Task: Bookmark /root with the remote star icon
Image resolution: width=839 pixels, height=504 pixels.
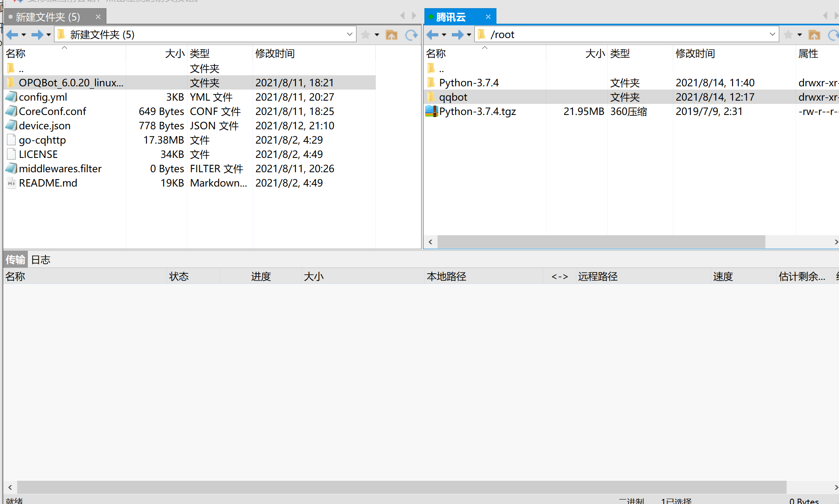Action: click(x=788, y=34)
